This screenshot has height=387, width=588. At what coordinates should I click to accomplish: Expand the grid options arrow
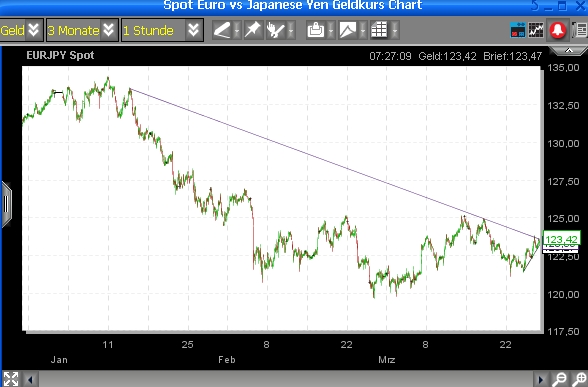point(394,30)
